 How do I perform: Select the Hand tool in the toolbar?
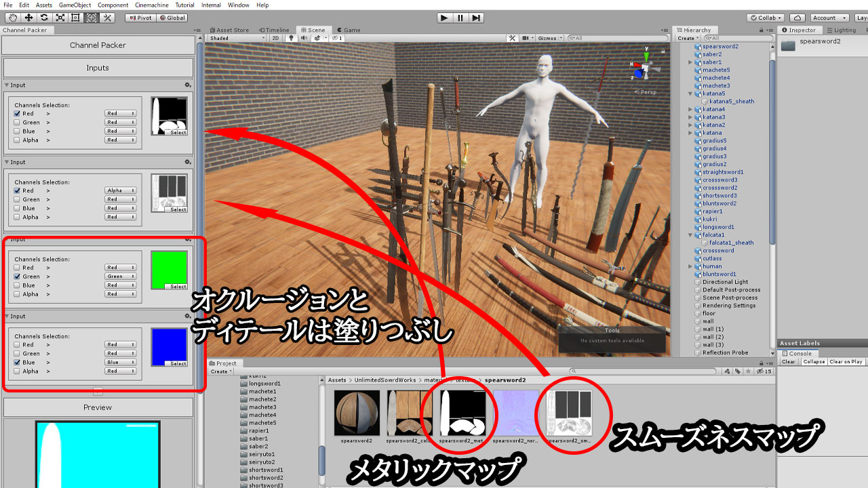click(12, 18)
